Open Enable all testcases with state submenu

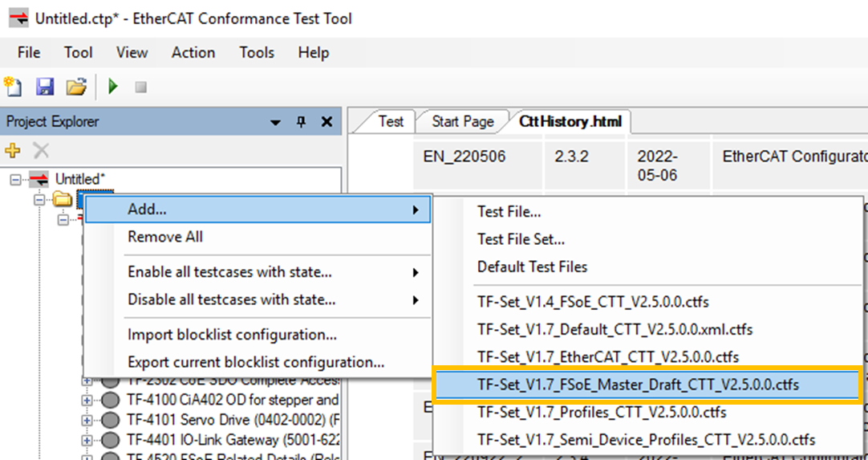(258, 273)
